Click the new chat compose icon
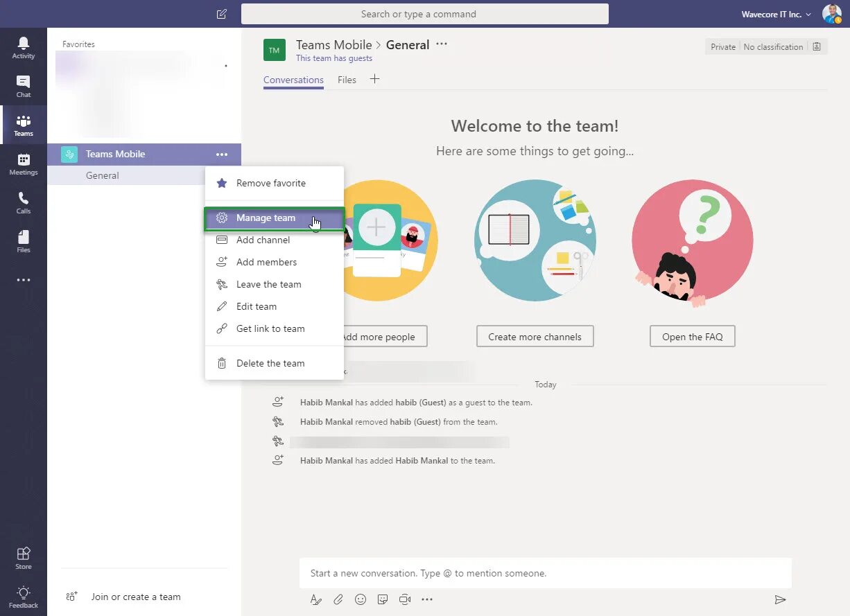Image resolution: width=850 pixels, height=616 pixels. tap(221, 14)
